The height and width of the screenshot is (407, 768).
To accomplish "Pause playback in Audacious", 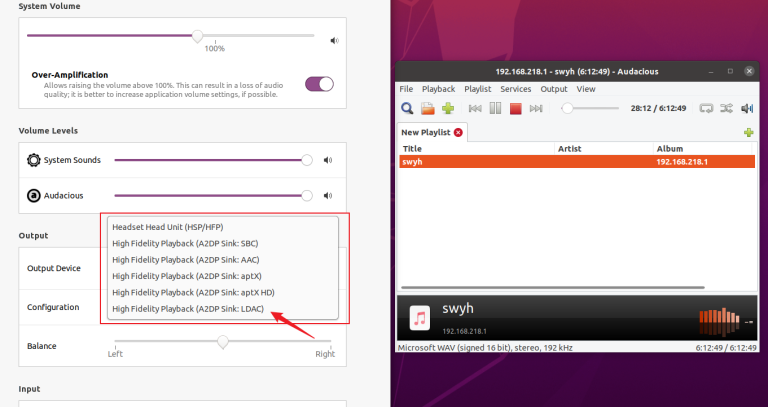I will pos(494,108).
